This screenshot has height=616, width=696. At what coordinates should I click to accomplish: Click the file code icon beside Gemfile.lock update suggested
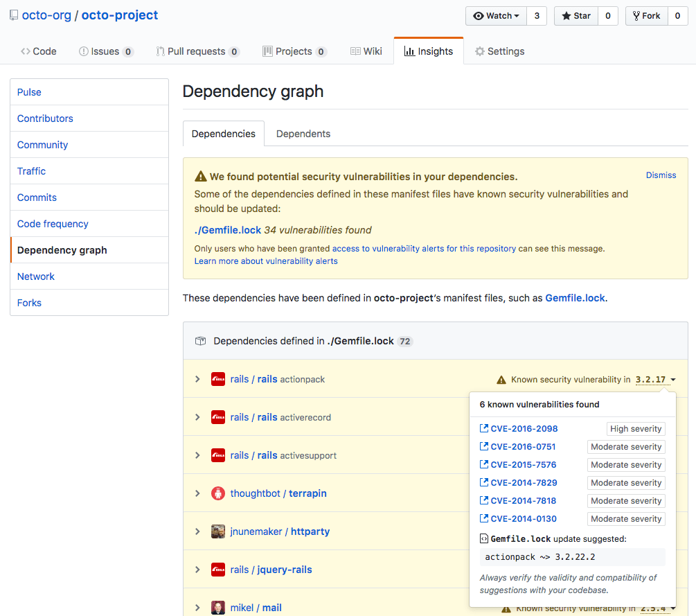[484, 538]
